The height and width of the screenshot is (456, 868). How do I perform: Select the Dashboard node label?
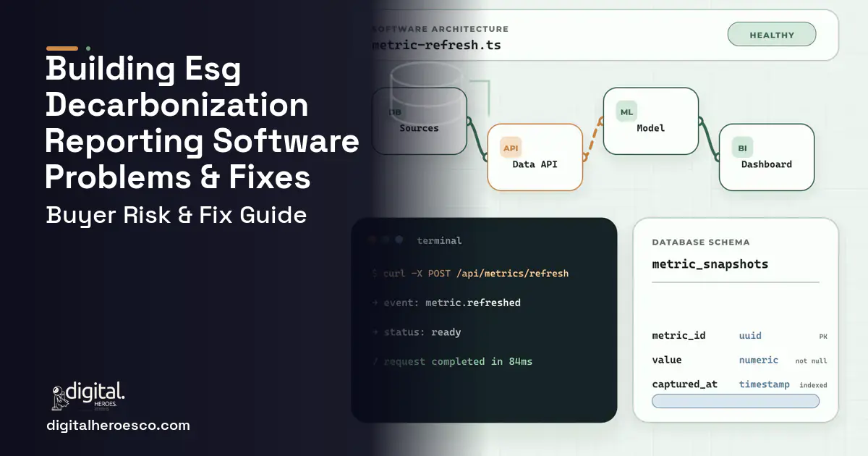(766, 164)
